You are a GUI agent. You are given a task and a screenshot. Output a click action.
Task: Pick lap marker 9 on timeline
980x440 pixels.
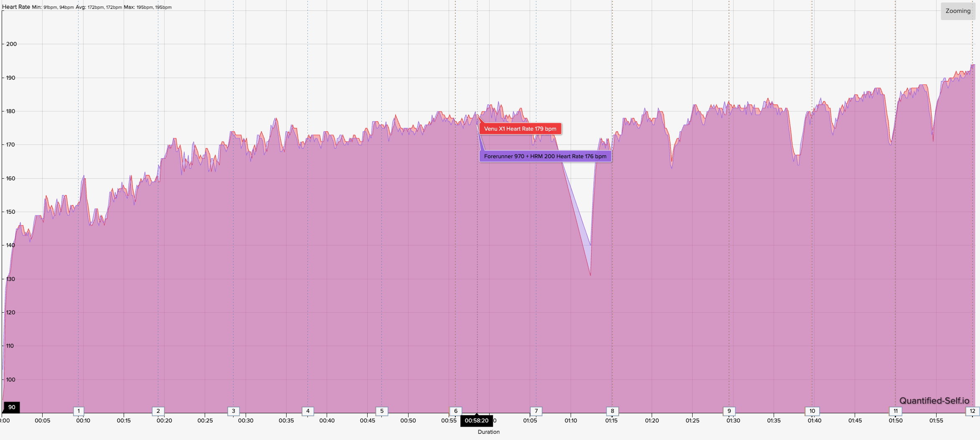pyautogui.click(x=729, y=411)
